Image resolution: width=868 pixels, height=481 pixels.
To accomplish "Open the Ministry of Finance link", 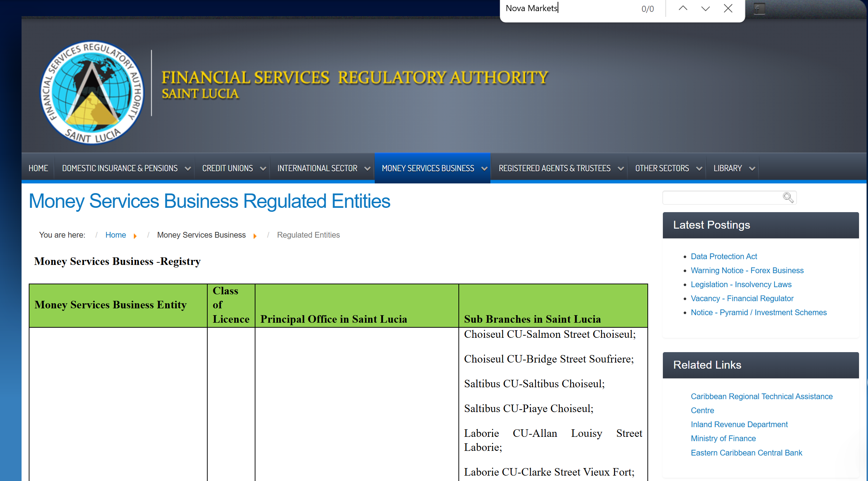I will (x=723, y=438).
